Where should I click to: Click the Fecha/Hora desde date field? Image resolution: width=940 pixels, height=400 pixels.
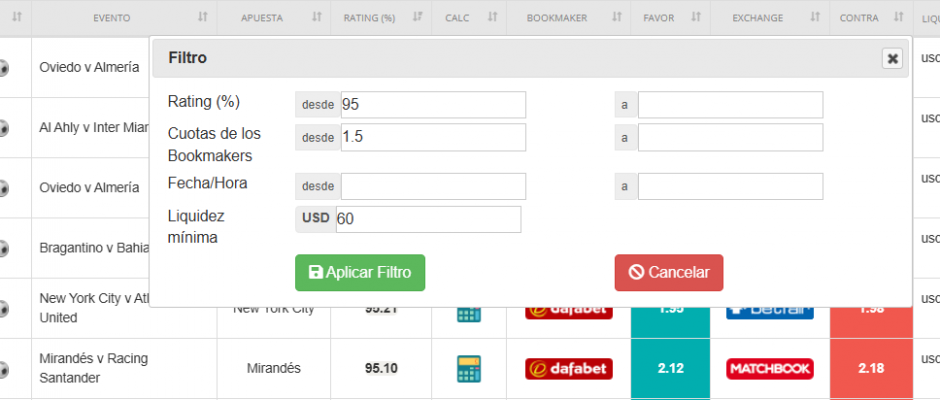click(432, 187)
